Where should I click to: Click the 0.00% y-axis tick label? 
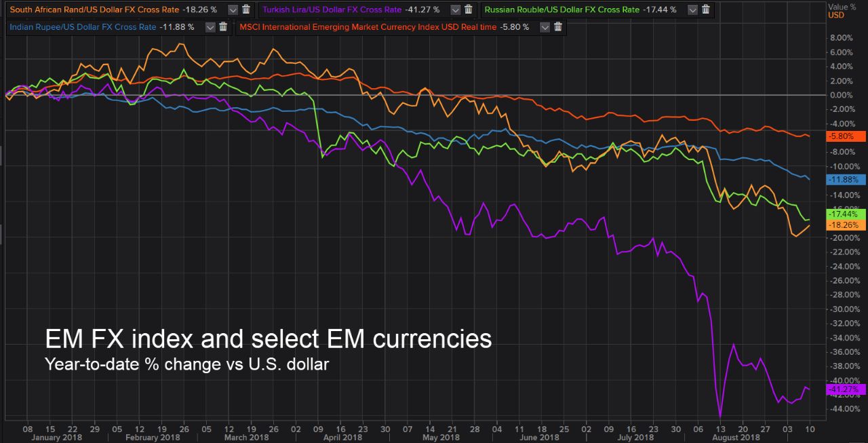point(841,95)
